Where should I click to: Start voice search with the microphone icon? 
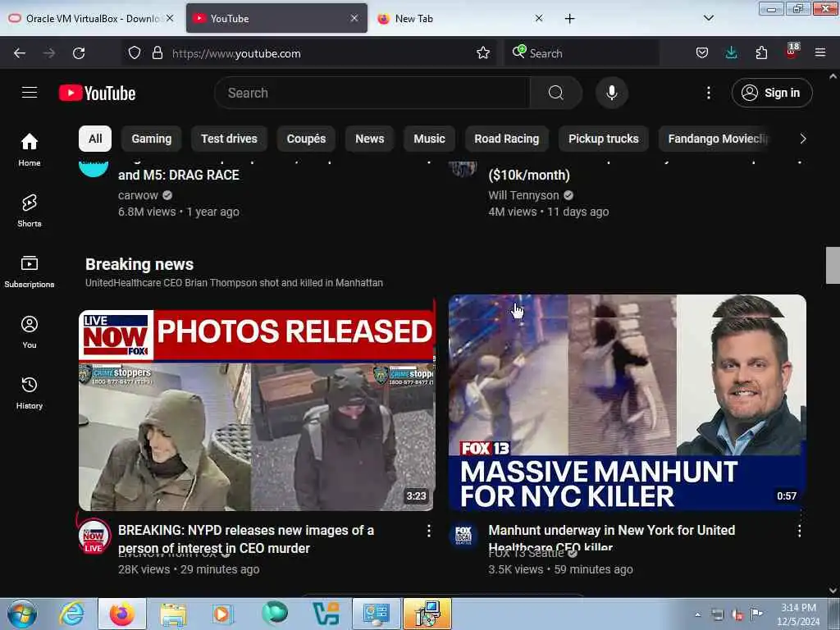[x=612, y=93]
